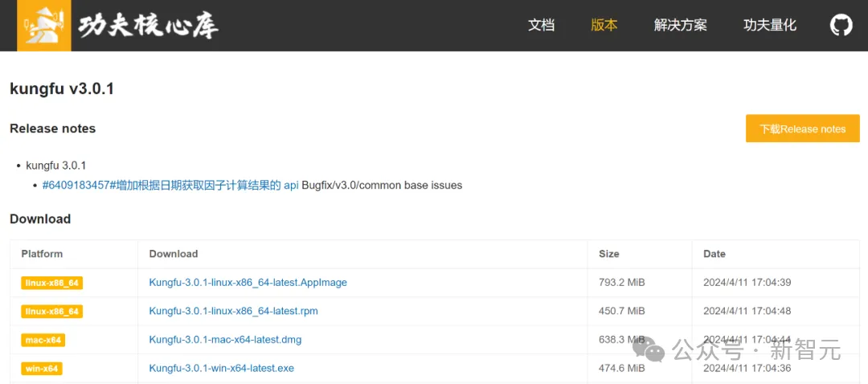Click the linux-x86_64 badge beside the rpm row
The width and height of the screenshot is (868, 384).
point(51,311)
